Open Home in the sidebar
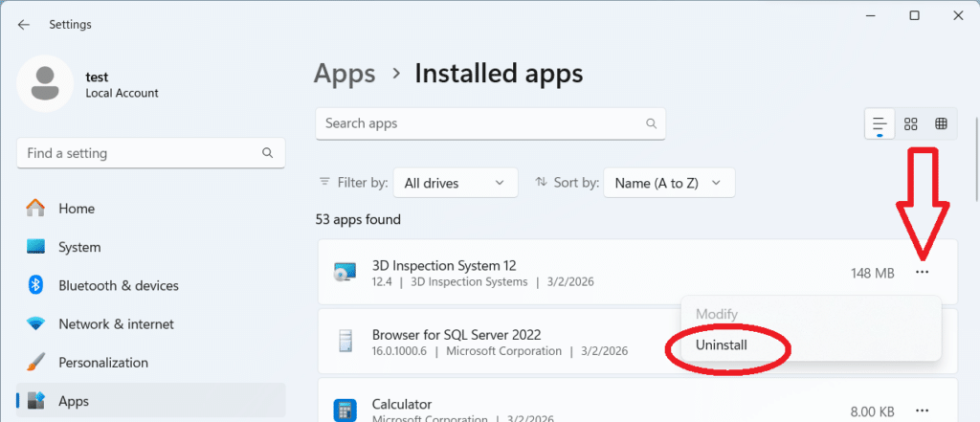Viewport: 980px width, 422px height. tap(77, 209)
